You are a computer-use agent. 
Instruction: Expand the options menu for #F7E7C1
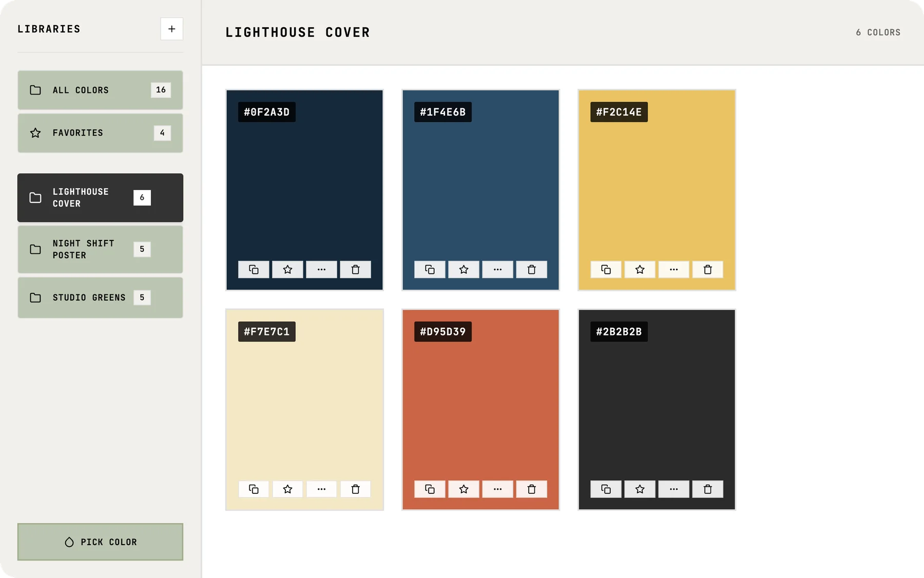pyautogui.click(x=321, y=489)
